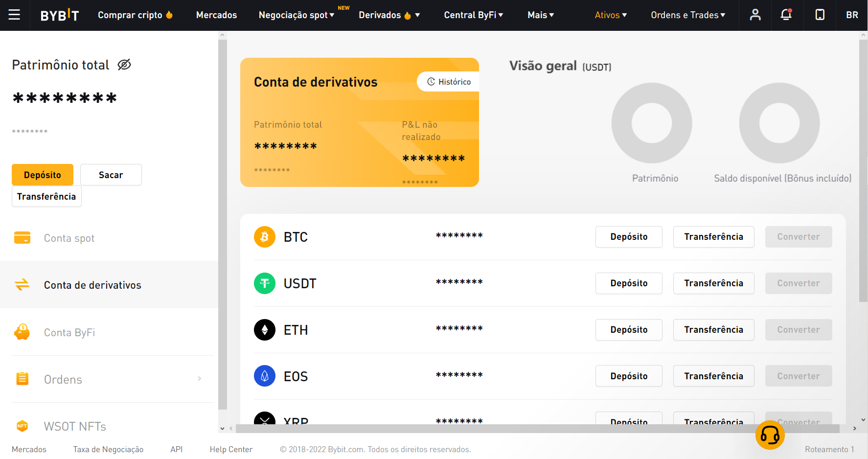Click Transferência in the ETH row
The image size is (868, 459).
click(713, 330)
